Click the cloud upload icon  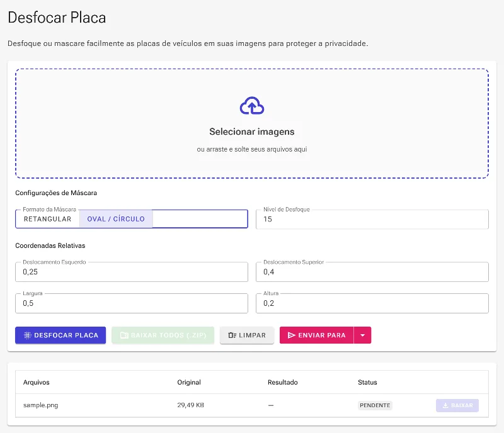click(x=252, y=106)
